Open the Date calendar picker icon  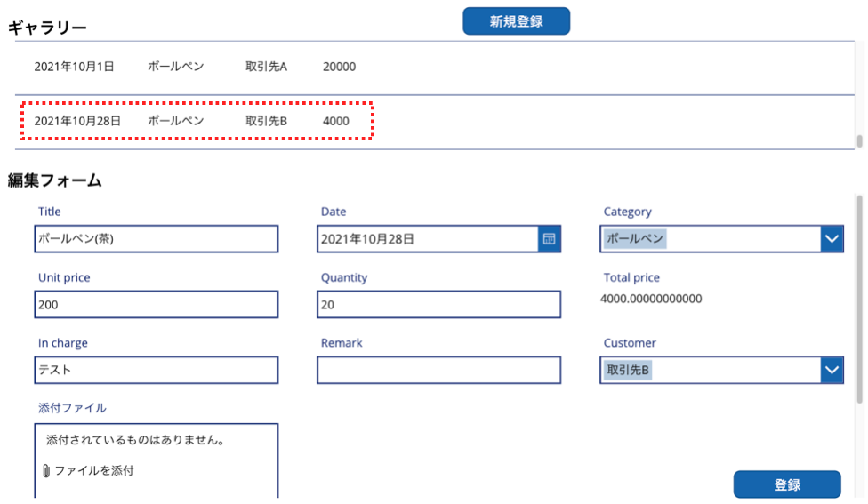[x=549, y=239]
